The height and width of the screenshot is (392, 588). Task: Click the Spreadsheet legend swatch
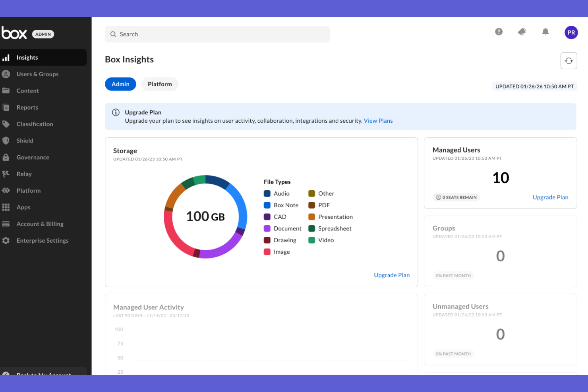click(x=312, y=229)
